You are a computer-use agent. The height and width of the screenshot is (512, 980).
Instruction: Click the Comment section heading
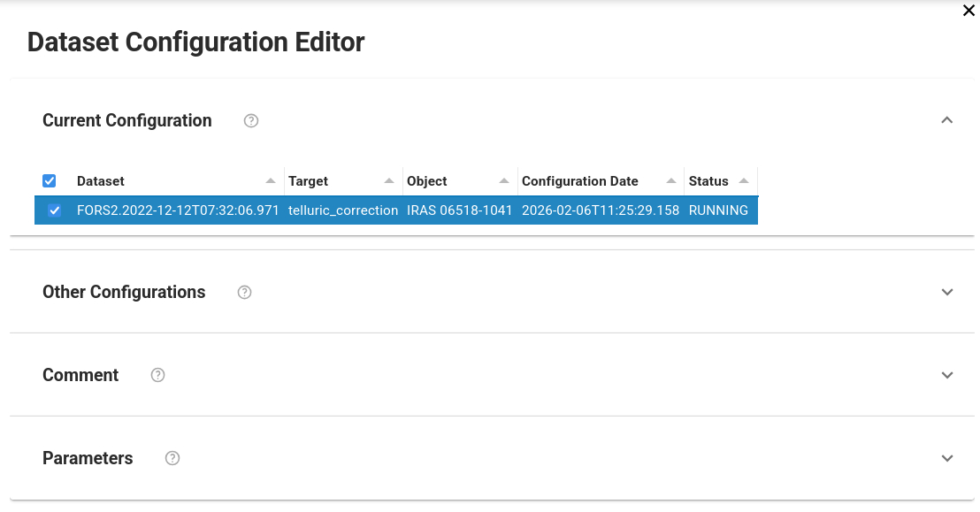(80, 375)
